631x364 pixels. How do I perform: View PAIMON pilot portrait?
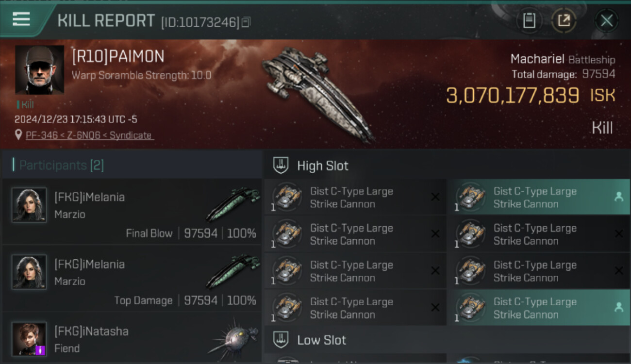point(39,70)
